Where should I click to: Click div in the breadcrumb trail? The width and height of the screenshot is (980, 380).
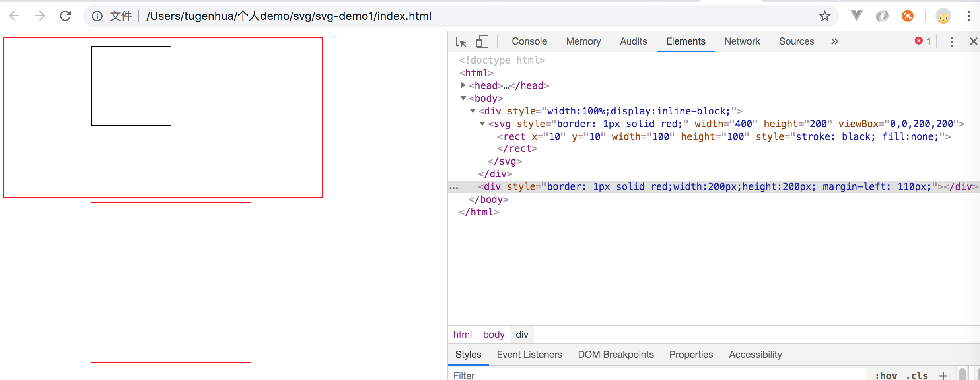[522, 335]
